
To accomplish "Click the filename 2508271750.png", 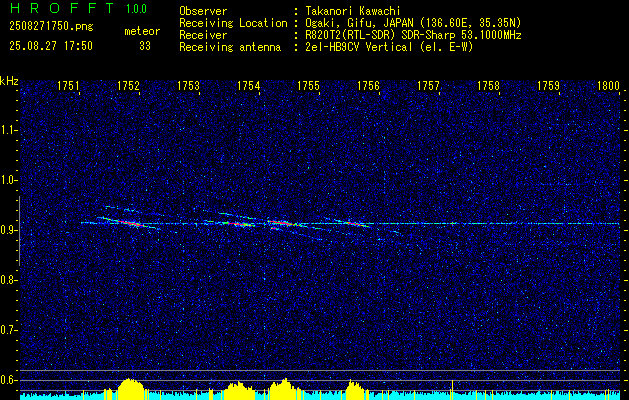I will 51,27.
